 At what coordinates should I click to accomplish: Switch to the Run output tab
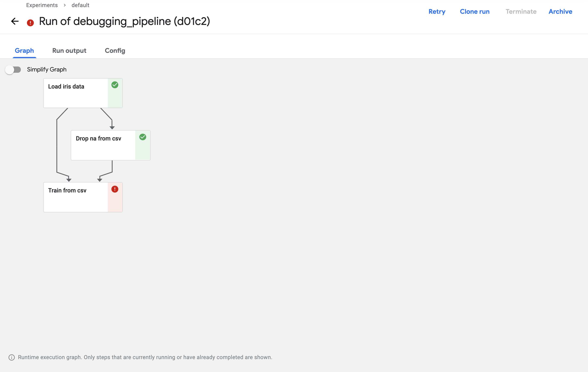[x=69, y=50]
